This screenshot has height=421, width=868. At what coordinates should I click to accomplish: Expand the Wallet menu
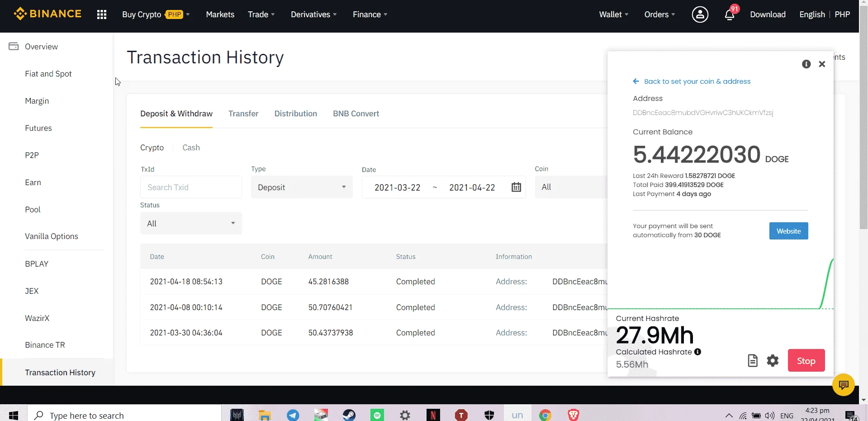click(x=614, y=14)
